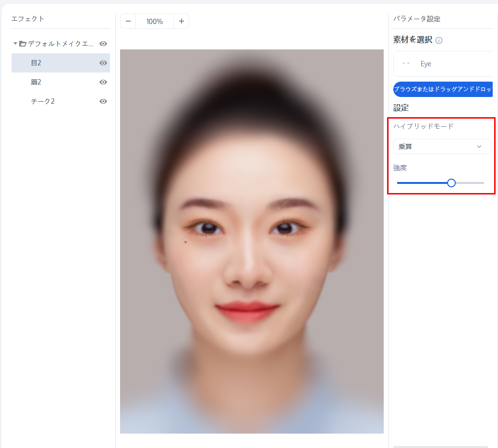Viewport: 498px width, 448px height.
Task: Click the Eye material name text
Action: pos(425,64)
